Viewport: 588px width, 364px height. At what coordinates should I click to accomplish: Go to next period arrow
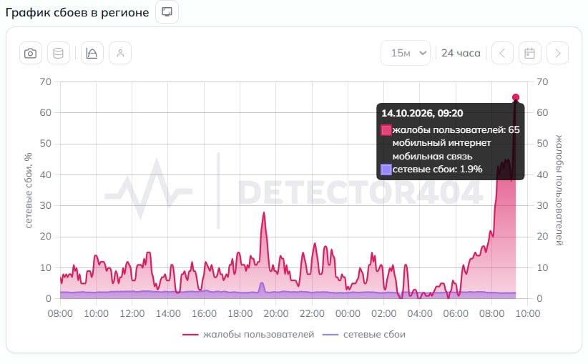tap(558, 53)
